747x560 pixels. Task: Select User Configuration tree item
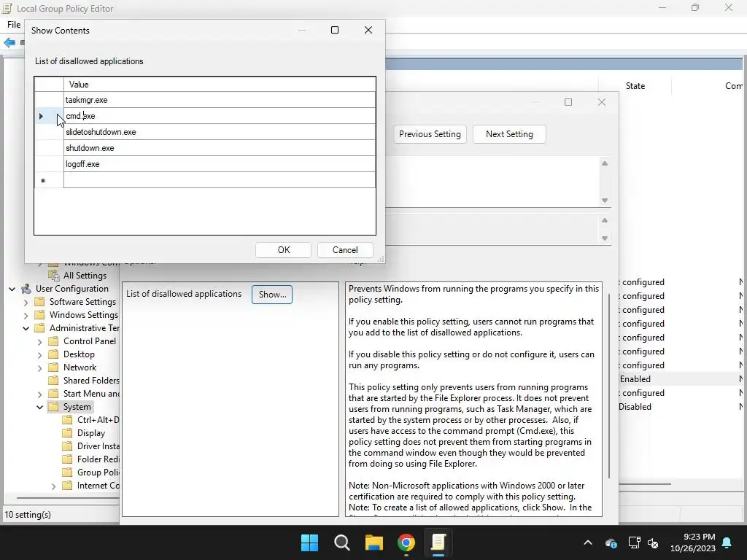(72, 289)
